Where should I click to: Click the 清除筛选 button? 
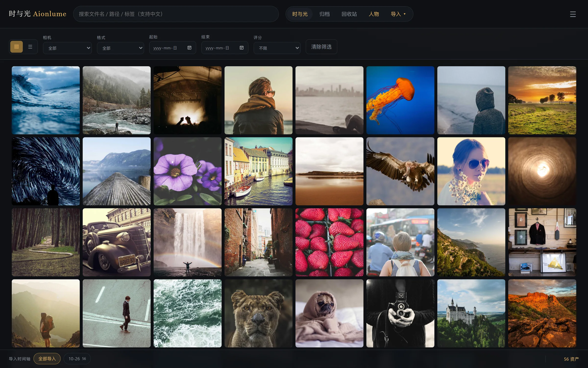pos(321,47)
